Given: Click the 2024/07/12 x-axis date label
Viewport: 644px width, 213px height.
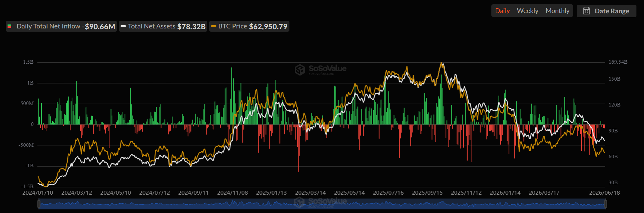Looking at the screenshot, I should pyautogui.click(x=154, y=193).
